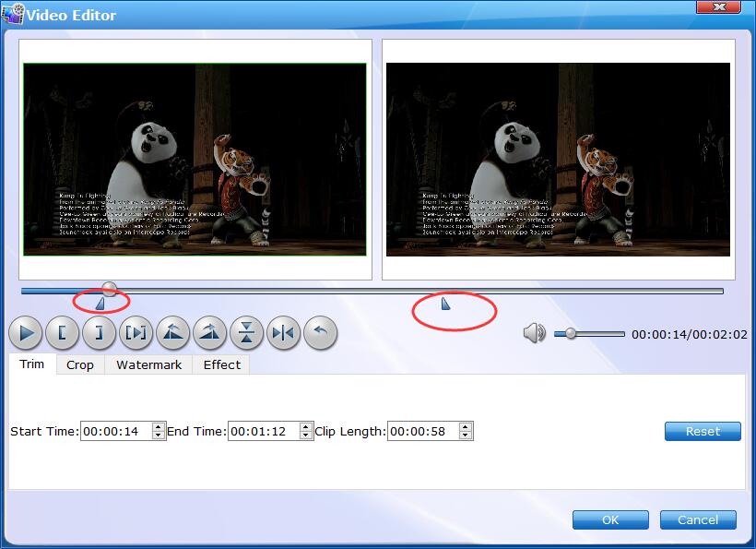
Task: Decrease Clip Length with down arrow
Action: (466, 436)
